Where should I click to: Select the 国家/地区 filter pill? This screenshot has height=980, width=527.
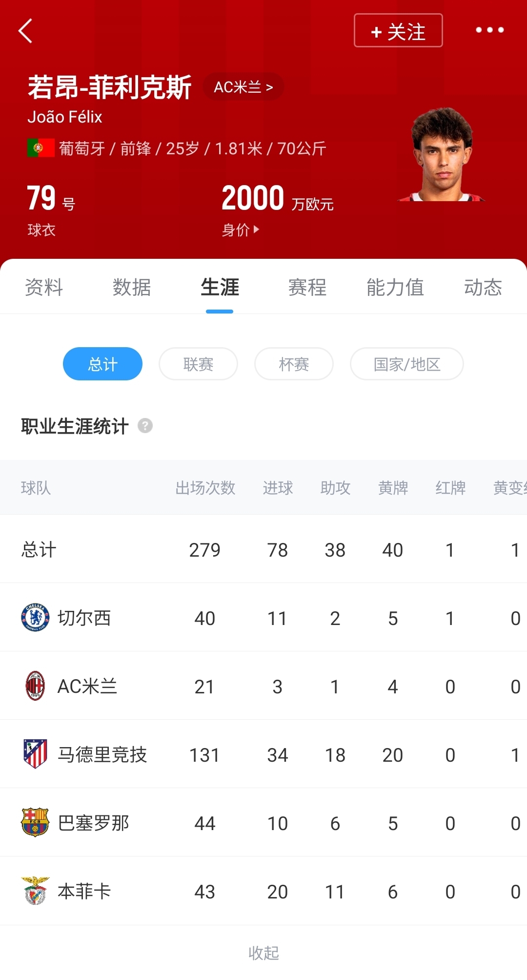tap(406, 364)
